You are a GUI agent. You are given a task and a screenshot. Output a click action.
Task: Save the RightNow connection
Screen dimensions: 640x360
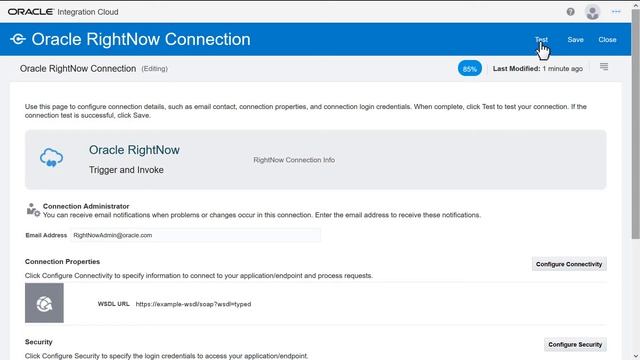pyautogui.click(x=575, y=40)
